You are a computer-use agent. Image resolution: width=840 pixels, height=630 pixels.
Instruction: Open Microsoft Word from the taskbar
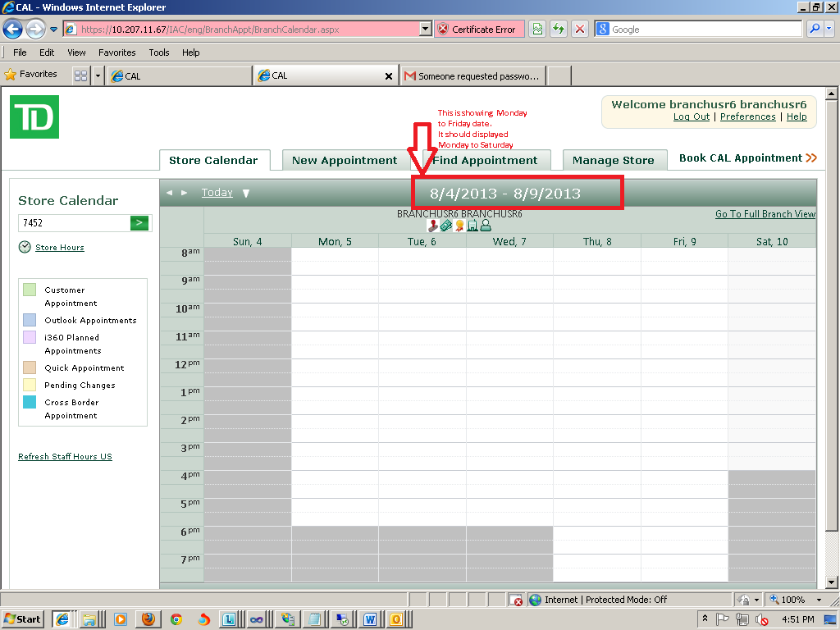pos(370,620)
